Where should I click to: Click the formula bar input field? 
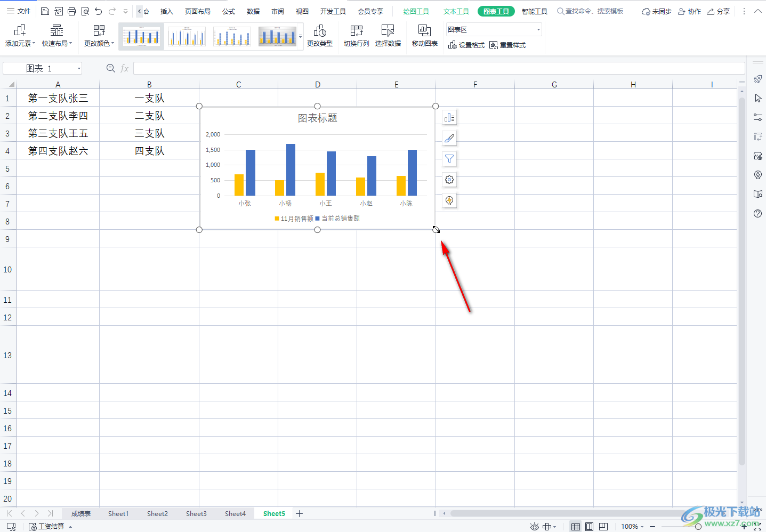[439, 68]
